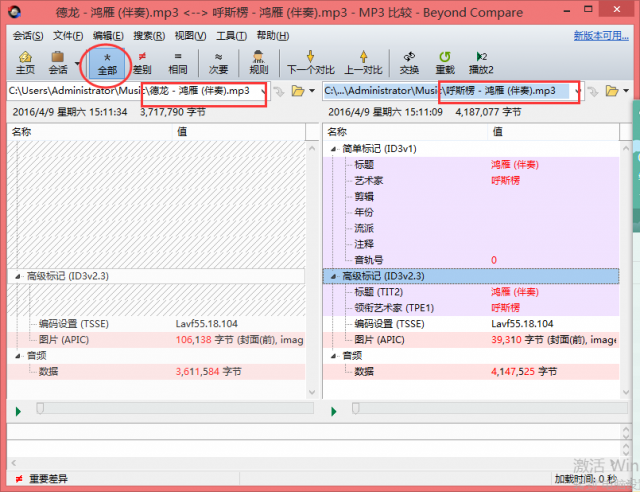Open the Tools (工具) menu
The height and width of the screenshot is (492, 640).
click(231, 36)
